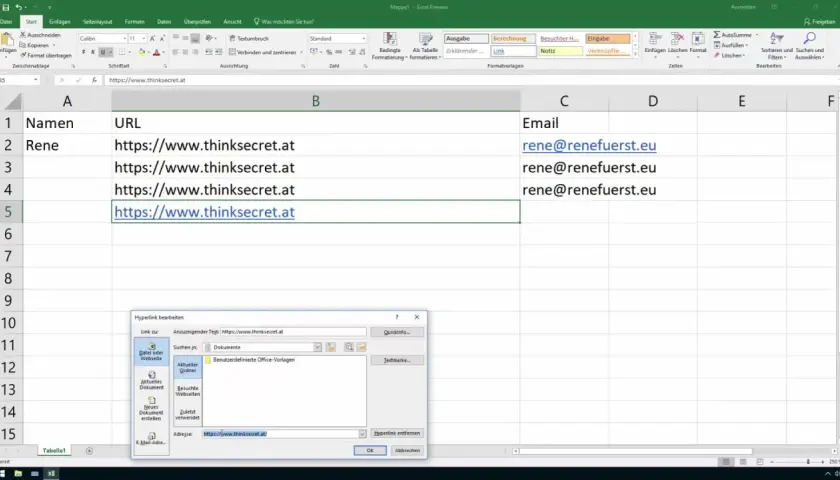Open the 'Suchen in' Dokumente dropdown
This screenshot has height=480, width=840.
coord(318,347)
